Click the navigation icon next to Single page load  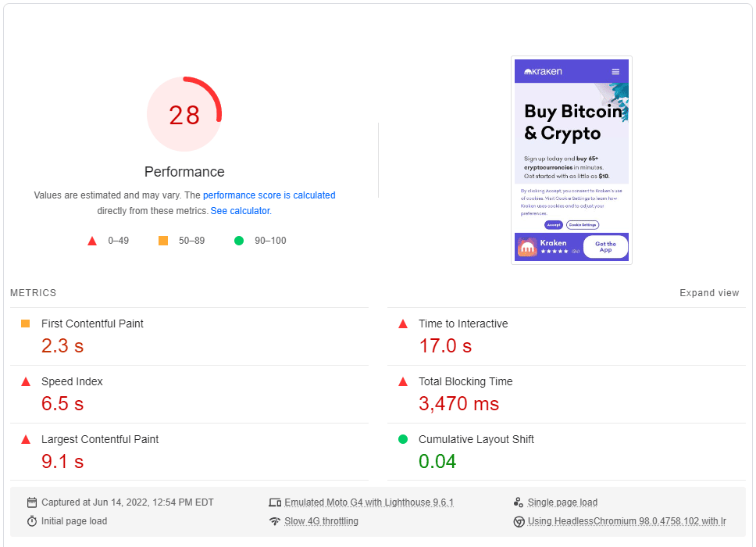click(518, 501)
